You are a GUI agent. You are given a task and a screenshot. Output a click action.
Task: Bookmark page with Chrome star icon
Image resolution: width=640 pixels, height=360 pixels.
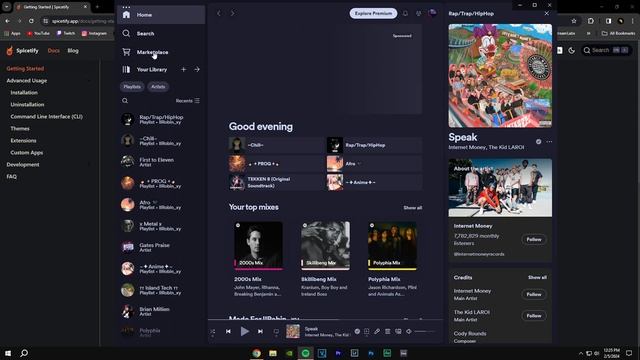574,21
